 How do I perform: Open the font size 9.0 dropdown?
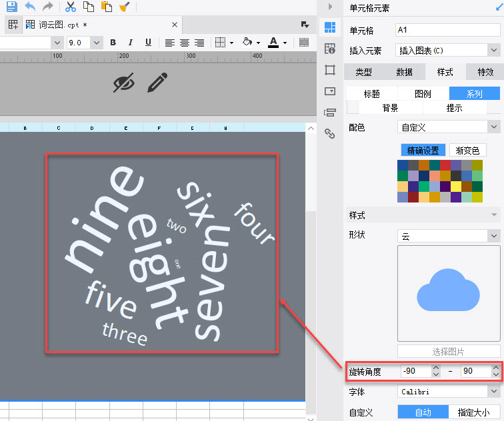point(97,43)
